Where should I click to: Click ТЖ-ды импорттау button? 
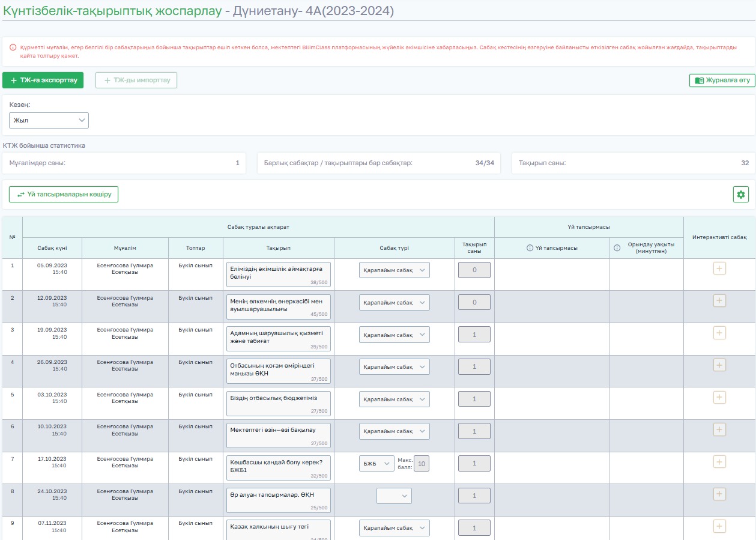136,80
